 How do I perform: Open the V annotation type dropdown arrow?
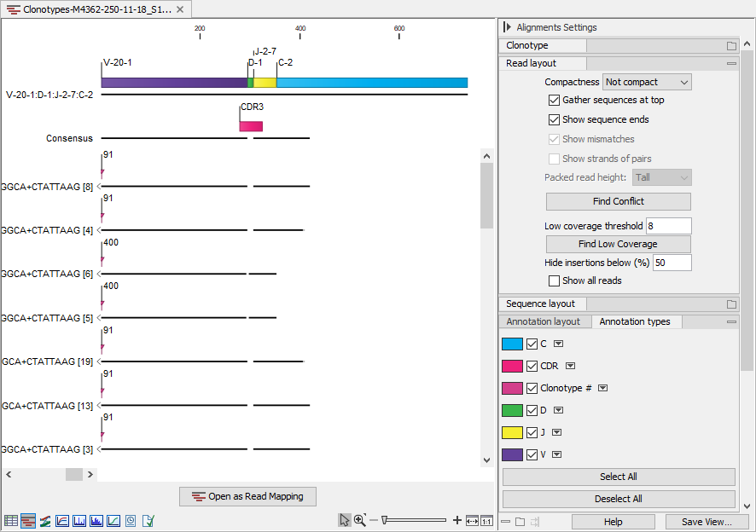556,454
